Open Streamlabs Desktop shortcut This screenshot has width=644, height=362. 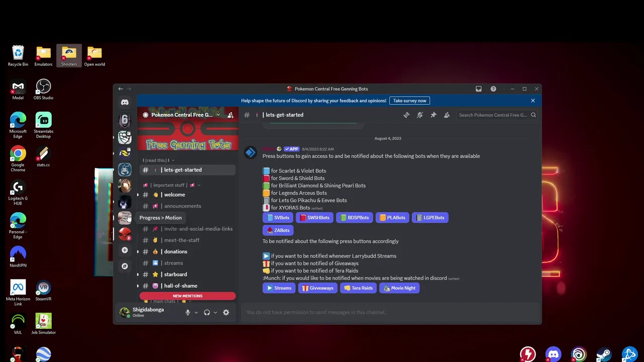tap(43, 125)
